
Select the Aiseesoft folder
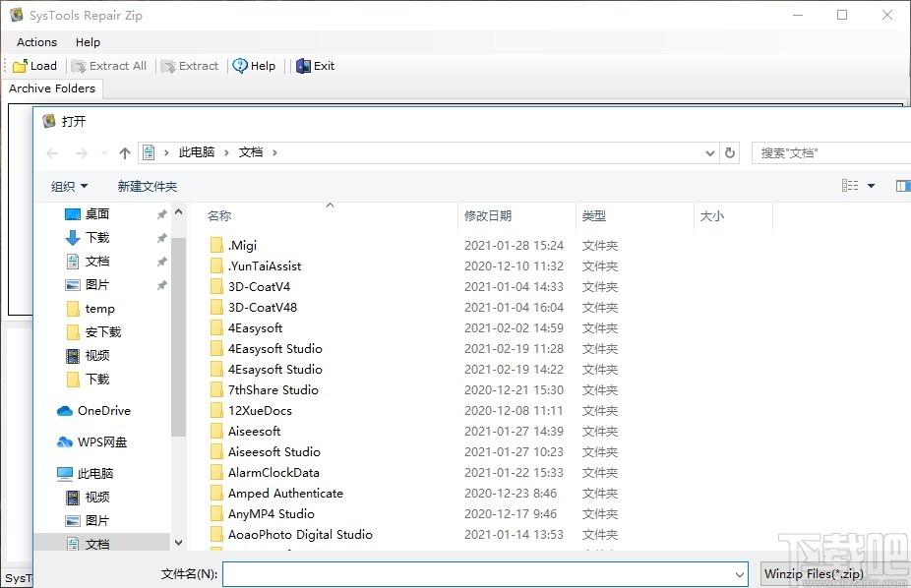tap(254, 432)
